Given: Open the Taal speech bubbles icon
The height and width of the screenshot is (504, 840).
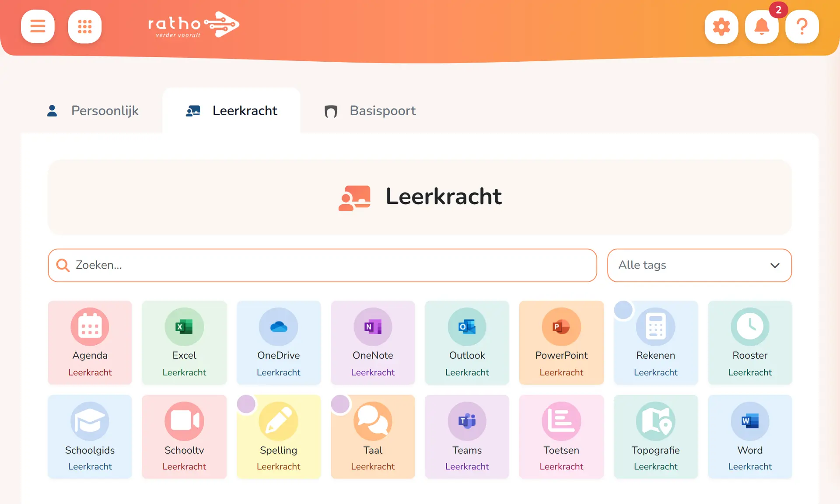Looking at the screenshot, I should click(373, 421).
